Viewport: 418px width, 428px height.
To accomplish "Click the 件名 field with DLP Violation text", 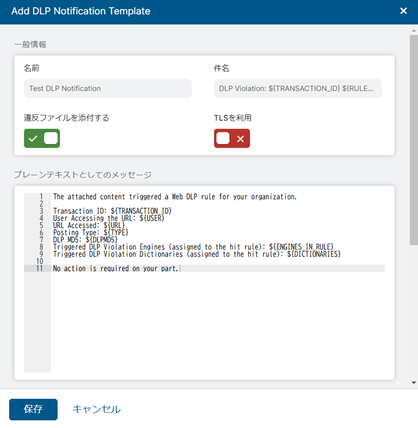I will point(298,88).
